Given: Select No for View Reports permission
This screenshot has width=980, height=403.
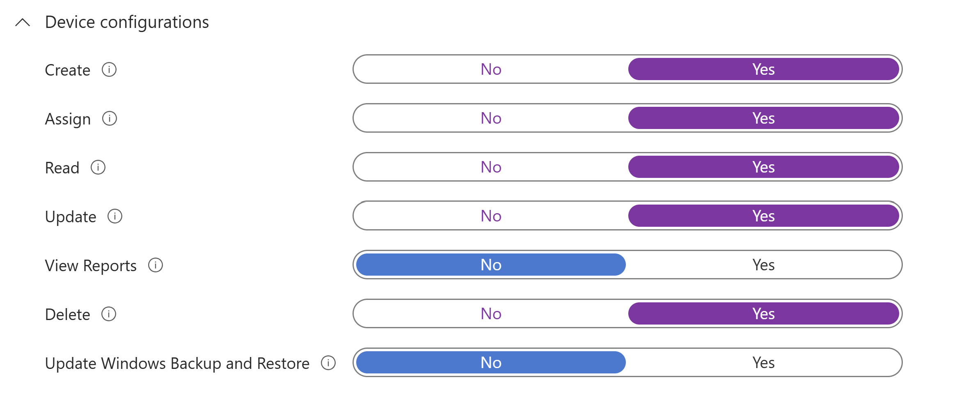Looking at the screenshot, I should pos(491,265).
